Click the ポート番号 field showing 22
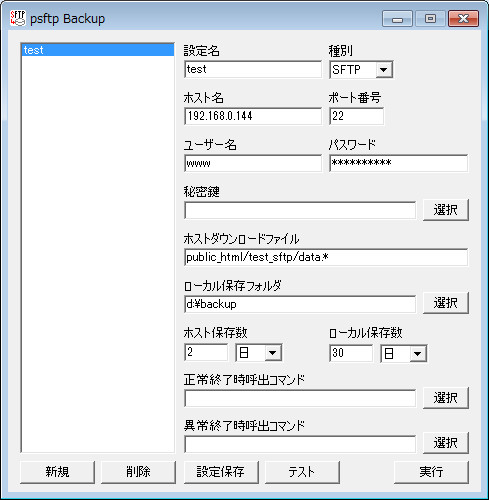The height and width of the screenshot is (500, 489). [x=356, y=116]
